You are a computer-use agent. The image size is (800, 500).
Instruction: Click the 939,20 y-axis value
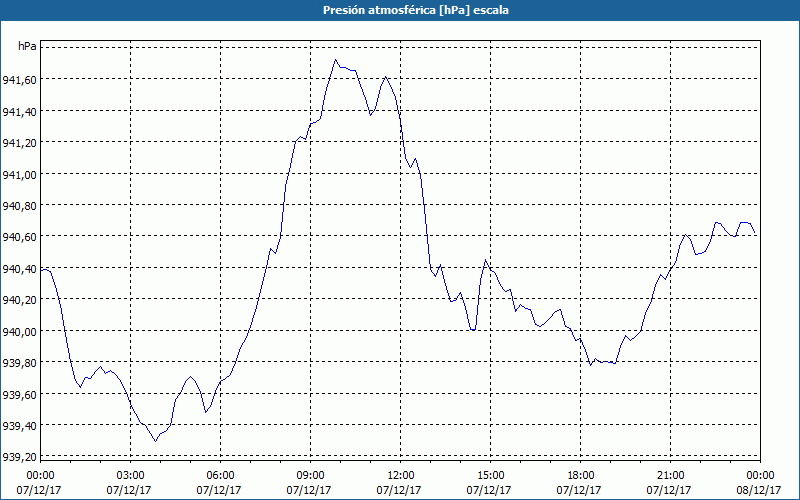pos(19,457)
